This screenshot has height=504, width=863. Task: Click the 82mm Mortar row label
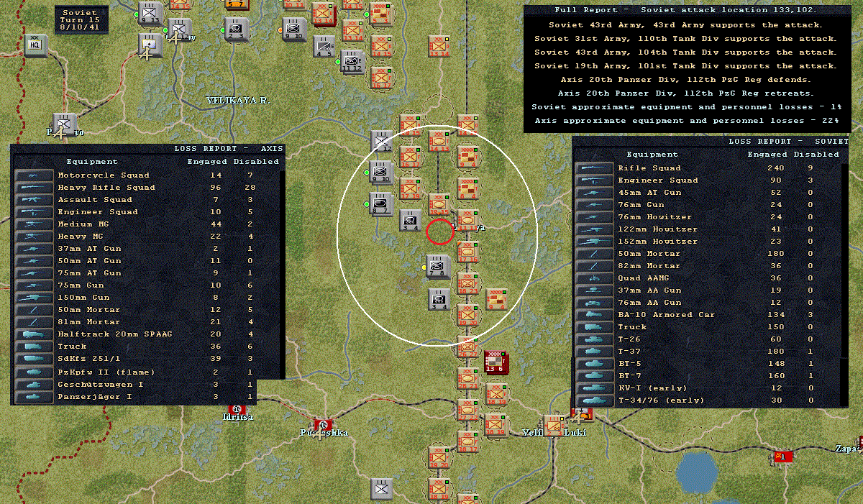pyautogui.click(x=648, y=266)
